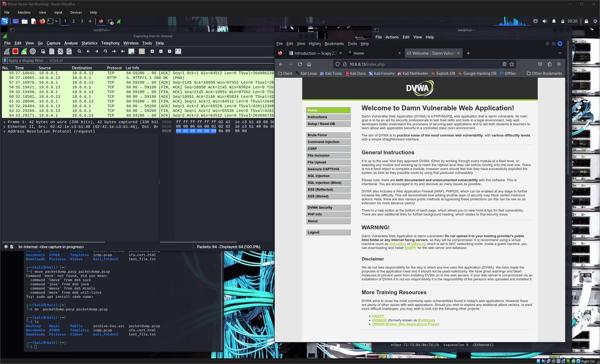Switch to workspace 2 in Kali panel
This screenshot has width=600, height=364.
(x=74, y=21)
